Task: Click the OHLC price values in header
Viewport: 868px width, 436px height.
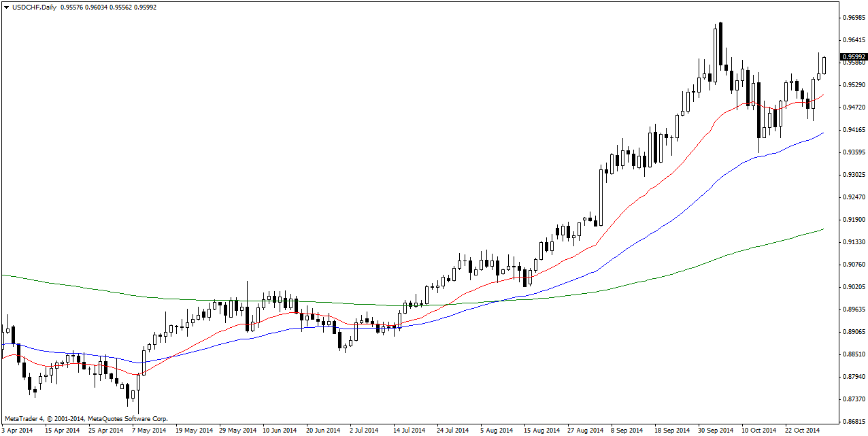Action: [x=108, y=7]
